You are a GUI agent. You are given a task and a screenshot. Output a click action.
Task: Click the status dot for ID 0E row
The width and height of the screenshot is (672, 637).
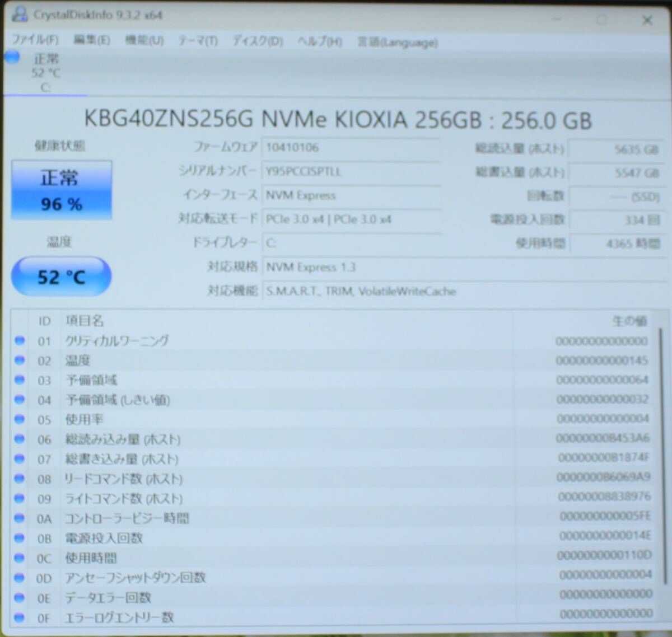(20, 598)
